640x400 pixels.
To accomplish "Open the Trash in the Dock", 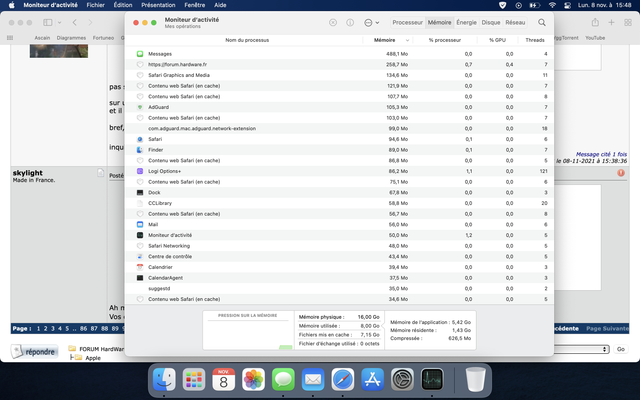I will tap(476, 379).
